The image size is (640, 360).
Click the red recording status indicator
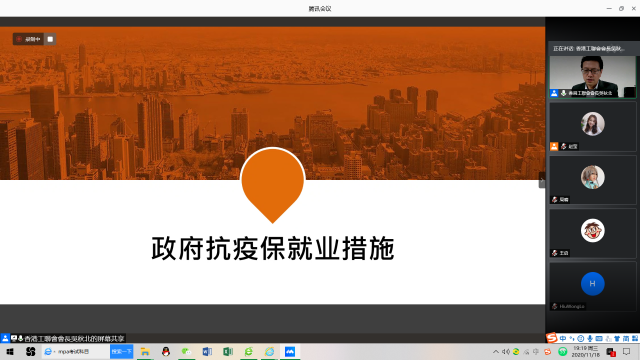29,39
